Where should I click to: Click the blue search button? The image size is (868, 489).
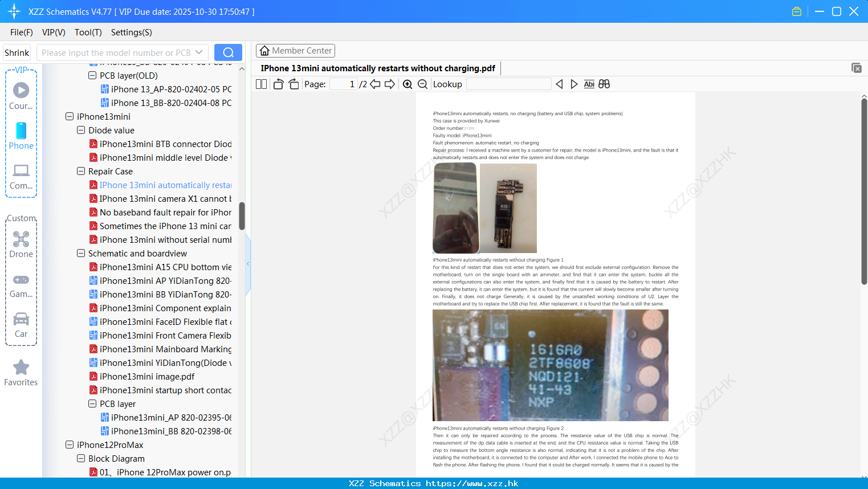coord(228,52)
